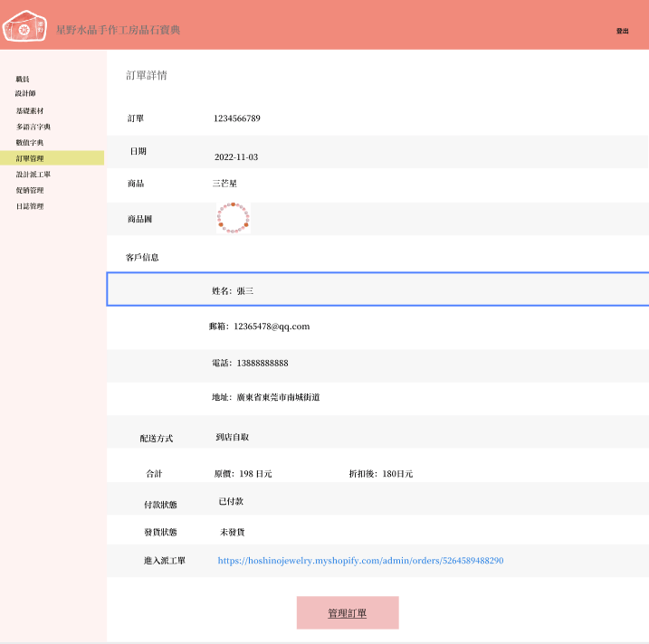Go to 促銷管理 page
This screenshot has height=644, width=649.
(30, 190)
